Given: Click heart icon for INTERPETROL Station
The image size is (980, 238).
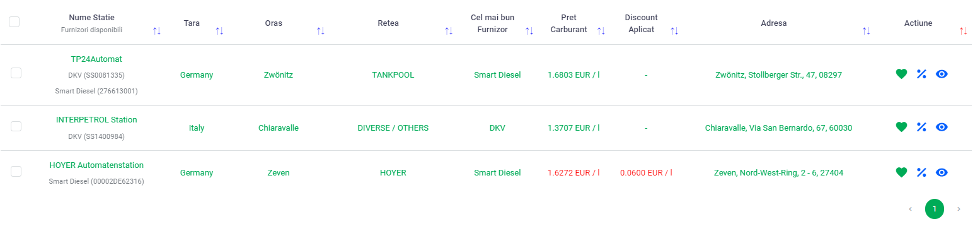Looking at the screenshot, I should tap(901, 127).
